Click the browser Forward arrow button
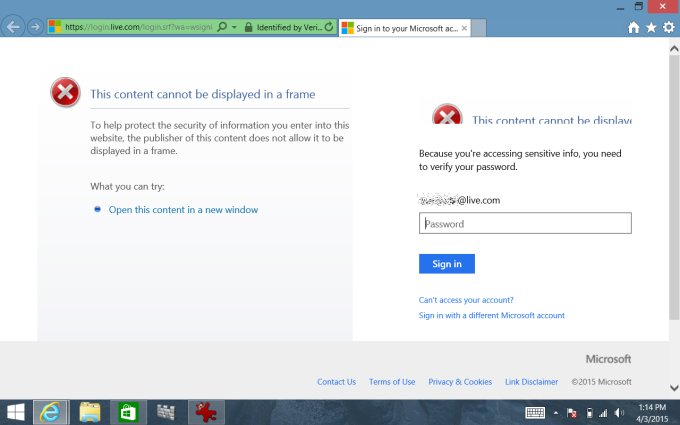 click(36, 27)
